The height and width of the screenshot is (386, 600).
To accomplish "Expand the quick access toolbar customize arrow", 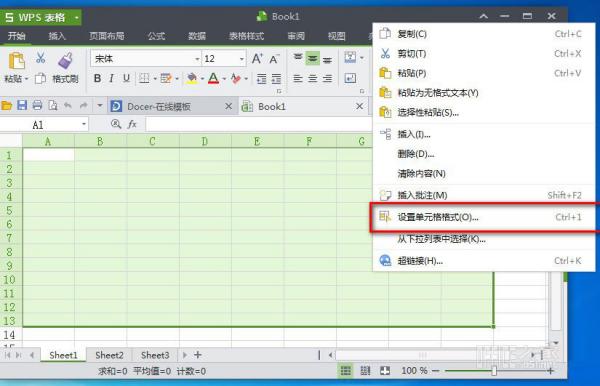I will pyautogui.click(x=99, y=106).
